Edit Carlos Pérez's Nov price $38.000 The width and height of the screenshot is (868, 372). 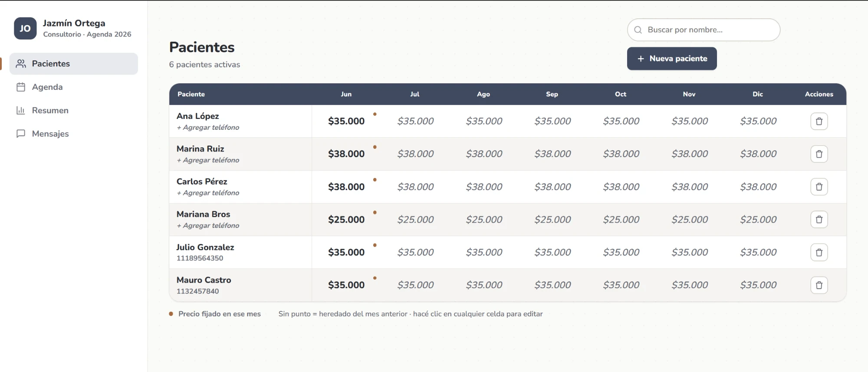click(690, 187)
